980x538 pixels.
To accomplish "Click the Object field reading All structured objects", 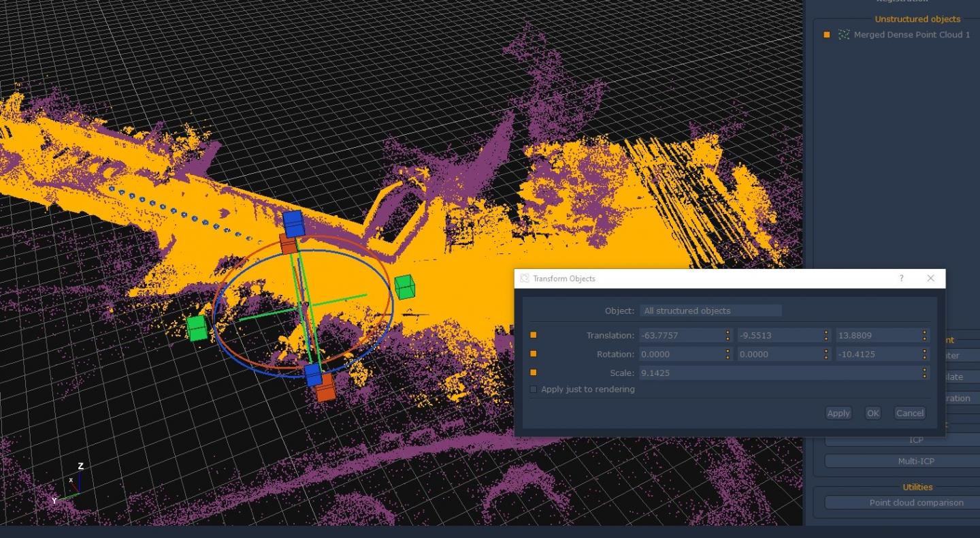I will (710, 311).
